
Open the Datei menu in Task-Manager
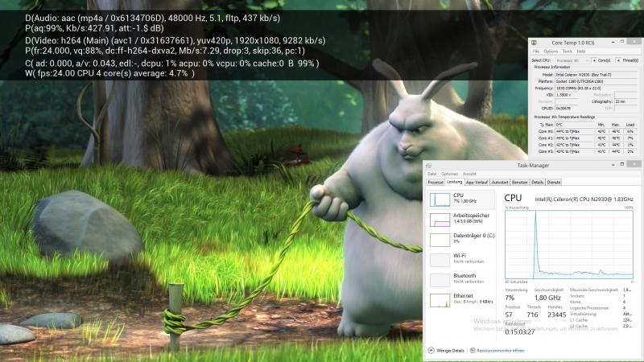pos(431,174)
